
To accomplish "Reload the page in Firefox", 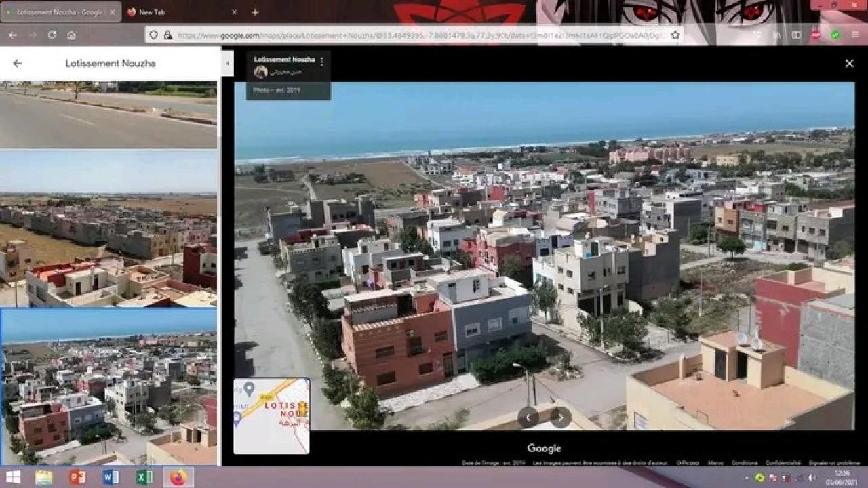I will pyautogui.click(x=52, y=35).
